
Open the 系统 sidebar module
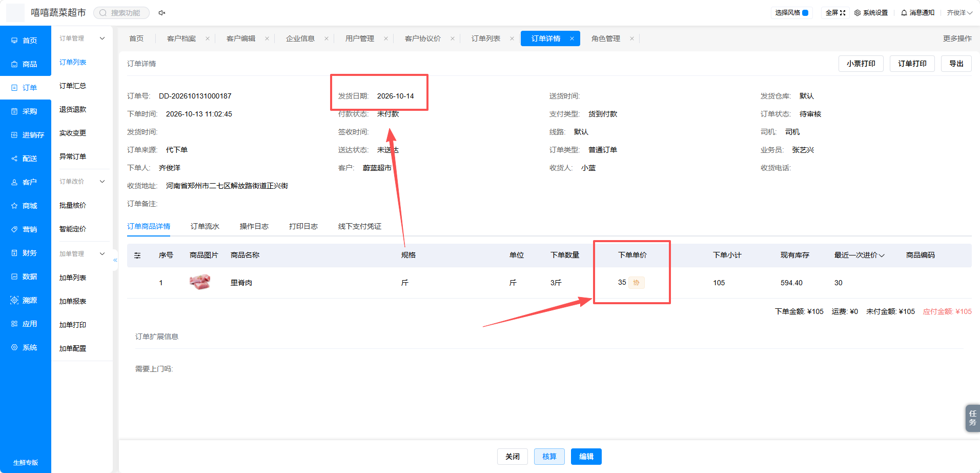tap(25, 347)
